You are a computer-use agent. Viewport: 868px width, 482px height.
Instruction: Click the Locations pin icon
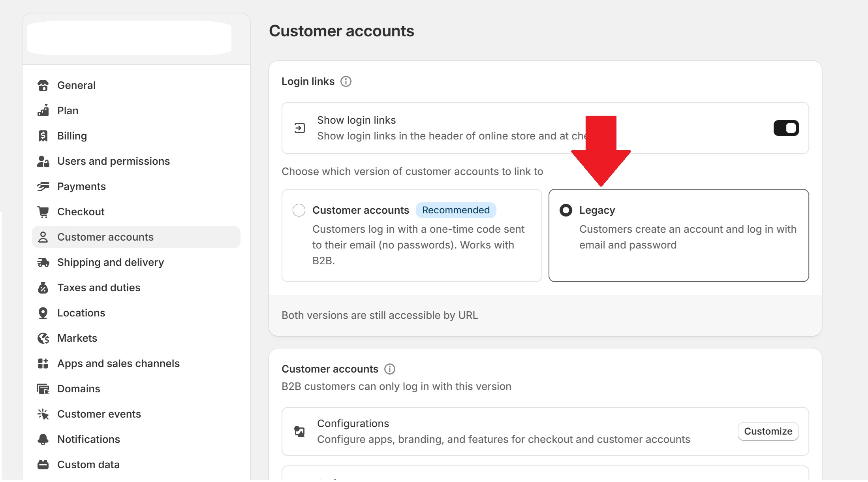pos(43,313)
